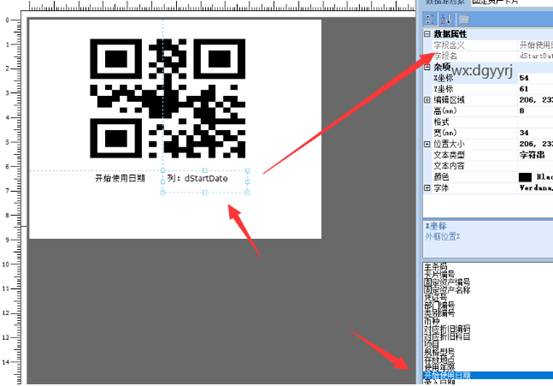Viewport: 553px width, 386px height.
Task: Edit the X坐标 value 54
Action: coord(524,78)
